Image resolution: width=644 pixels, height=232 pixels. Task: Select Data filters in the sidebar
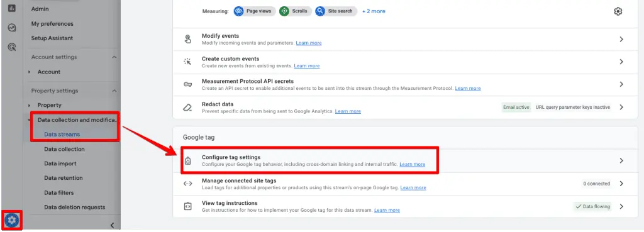pyautogui.click(x=59, y=192)
